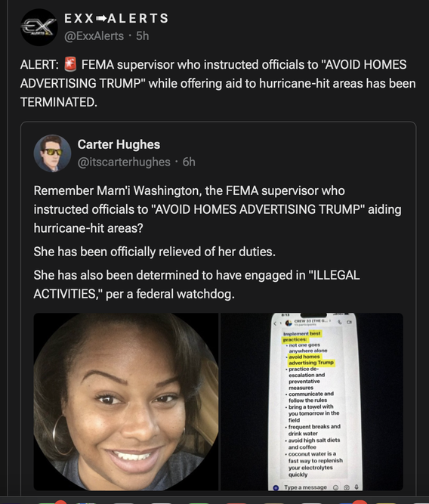Click the phone call icon in chat screenshot
The image size is (429, 504).
pyautogui.click(x=339, y=322)
